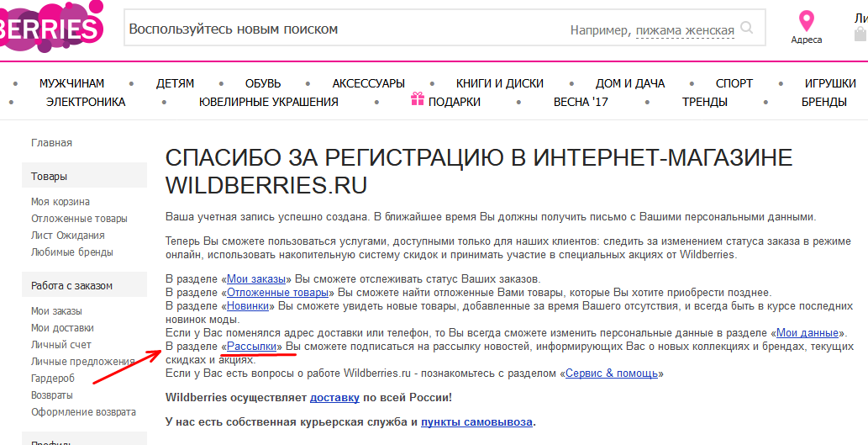Click the пункты самовывоза link
This screenshot has width=868, height=445.
[476, 422]
